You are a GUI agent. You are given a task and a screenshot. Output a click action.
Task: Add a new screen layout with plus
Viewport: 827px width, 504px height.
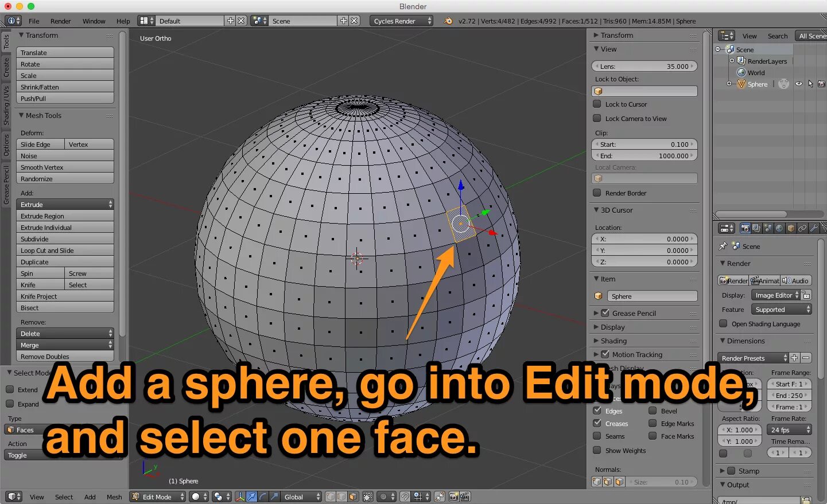231,21
